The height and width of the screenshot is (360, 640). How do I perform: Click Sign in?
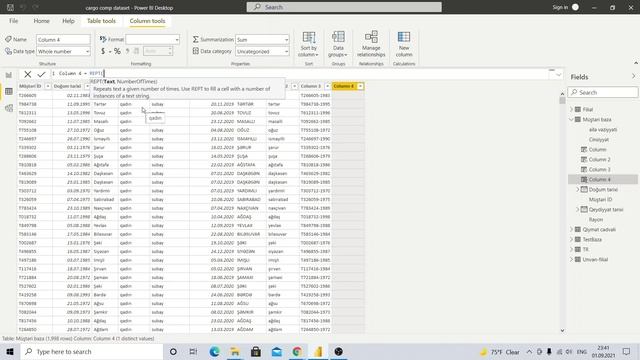point(560,7)
